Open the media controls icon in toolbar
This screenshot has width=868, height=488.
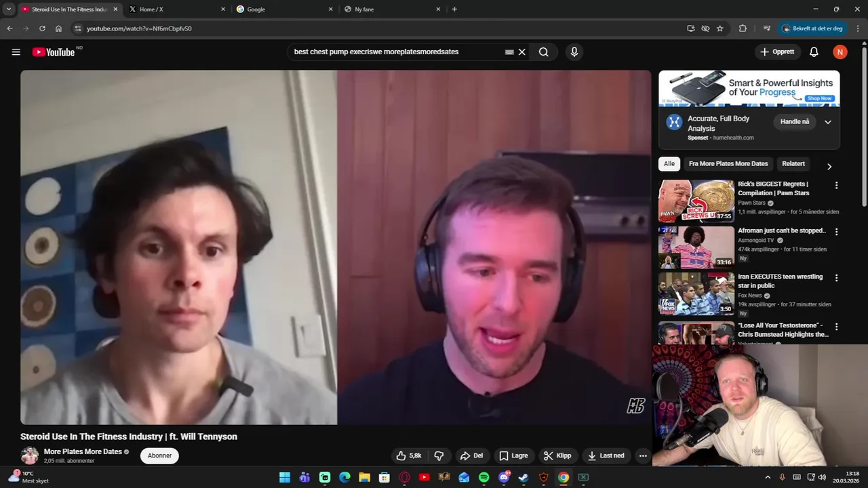tap(767, 28)
